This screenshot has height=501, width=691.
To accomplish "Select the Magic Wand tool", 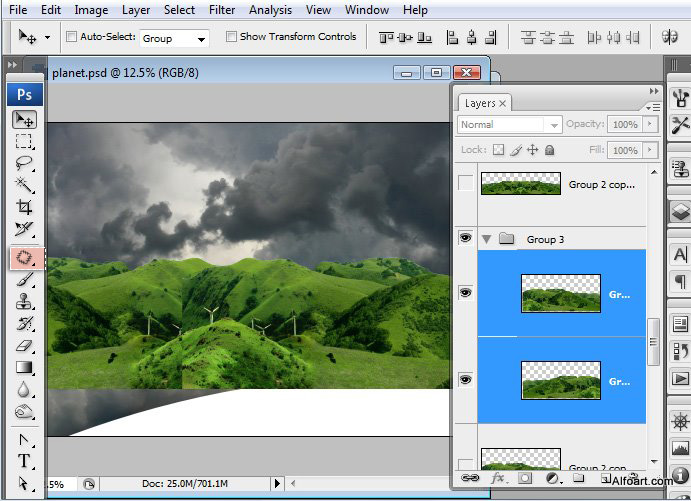I will 24,186.
